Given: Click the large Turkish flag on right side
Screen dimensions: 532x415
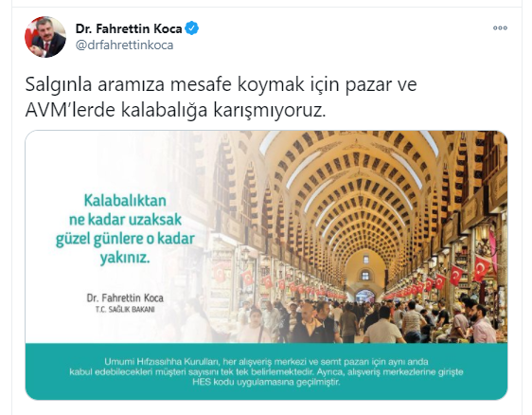Looking at the screenshot, I should click(x=482, y=268).
